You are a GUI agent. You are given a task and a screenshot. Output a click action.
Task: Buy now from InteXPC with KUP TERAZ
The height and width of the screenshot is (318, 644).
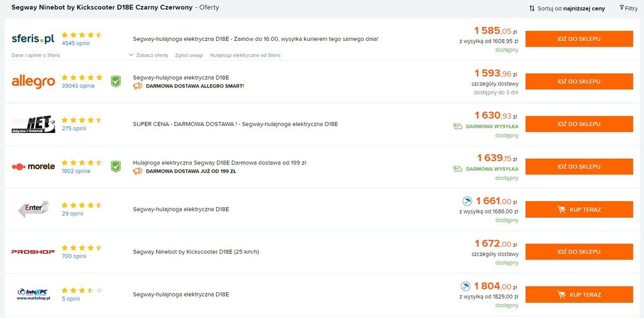(579, 295)
